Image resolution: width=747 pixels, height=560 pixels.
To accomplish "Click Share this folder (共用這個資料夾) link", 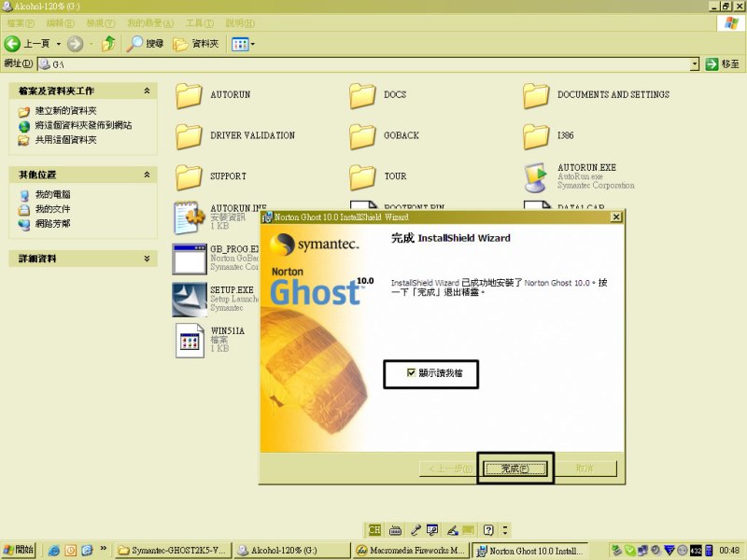I will click(x=65, y=140).
